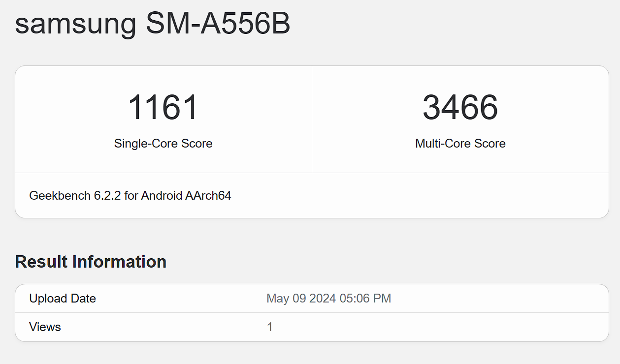620x364 pixels.
Task: Click the Multi-Core Score label
Action: (x=460, y=144)
